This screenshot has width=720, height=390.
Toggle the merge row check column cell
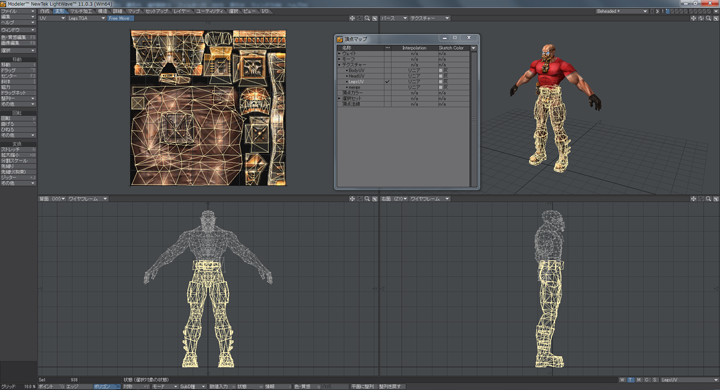pyautogui.click(x=388, y=87)
